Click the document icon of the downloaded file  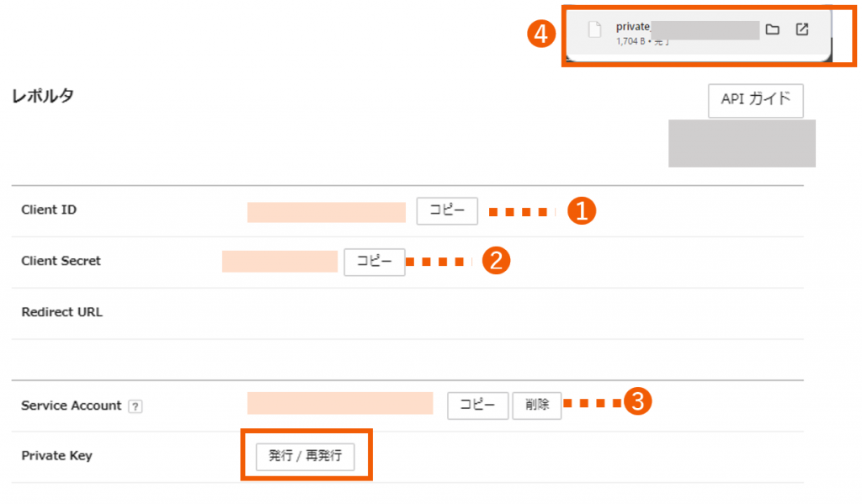(x=594, y=29)
